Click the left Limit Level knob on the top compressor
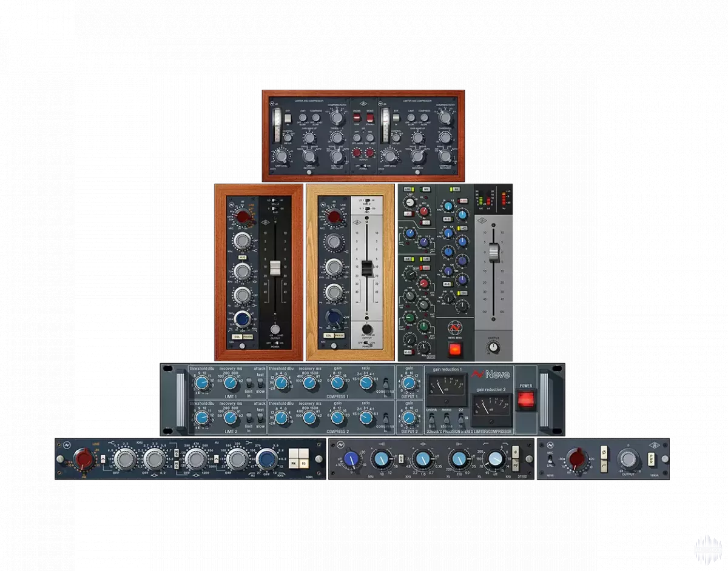This screenshot has height=571, width=728. (x=281, y=157)
